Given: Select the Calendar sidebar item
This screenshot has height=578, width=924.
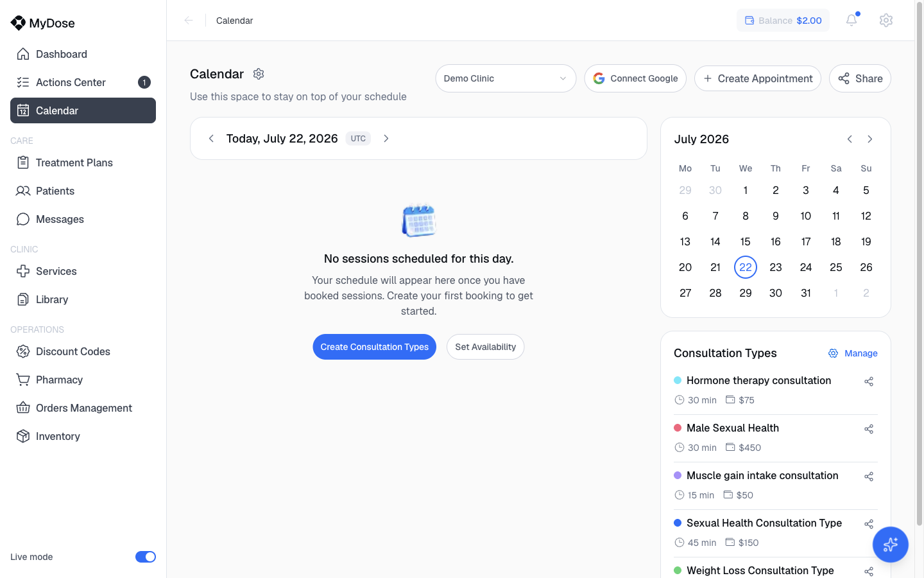Looking at the screenshot, I should click(83, 110).
